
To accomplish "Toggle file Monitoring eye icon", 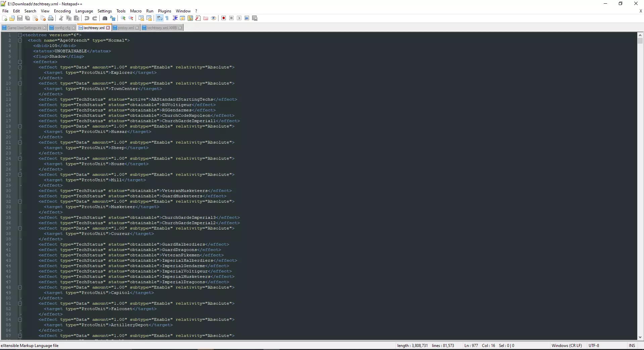I will (x=213, y=18).
